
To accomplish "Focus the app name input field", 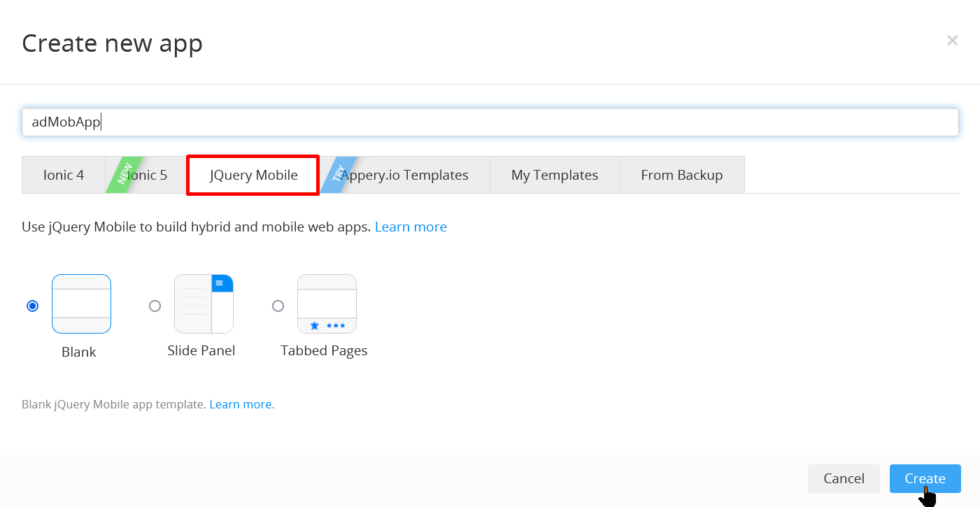I will [490, 122].
